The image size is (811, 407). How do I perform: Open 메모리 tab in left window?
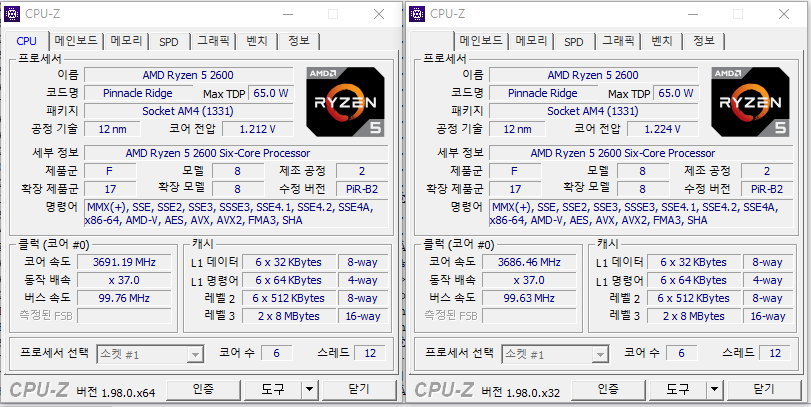point(126,41)
